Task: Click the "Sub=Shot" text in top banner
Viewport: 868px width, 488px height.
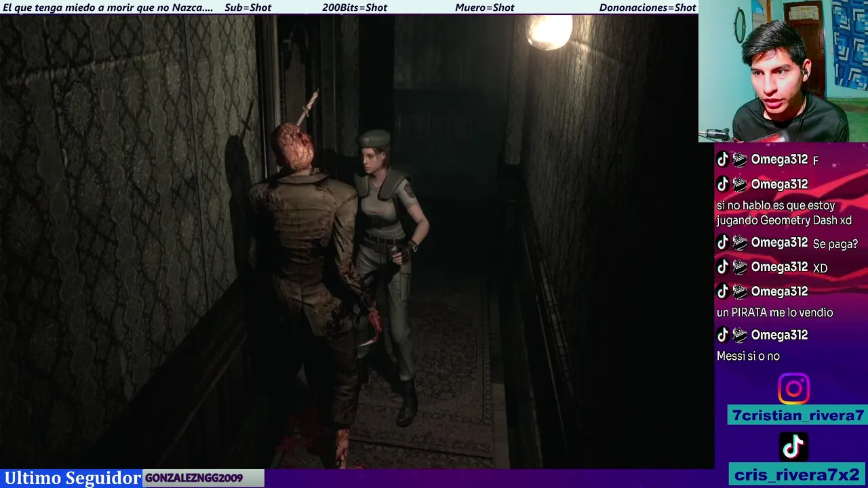Action: click(248, 7)
